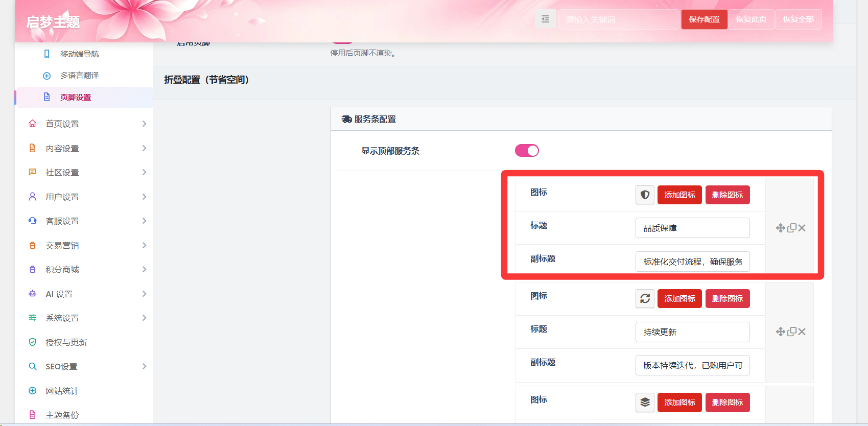The width and height of the screenshot is (868, 426).
Task: Expand the 内容设置 submenu arrow
Action: [x=144, y=148]
